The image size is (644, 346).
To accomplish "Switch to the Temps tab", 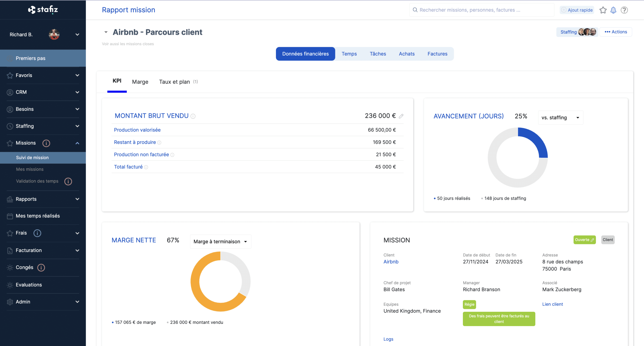I will tap(349, 54).
